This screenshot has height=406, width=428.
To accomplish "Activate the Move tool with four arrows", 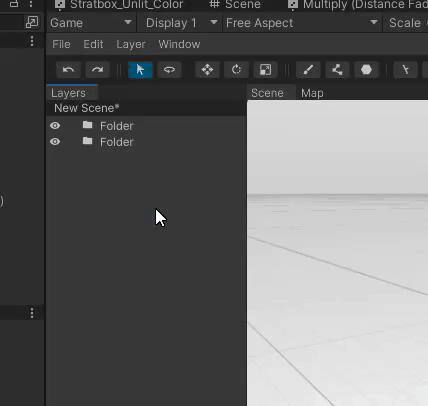I will (207, 70).
